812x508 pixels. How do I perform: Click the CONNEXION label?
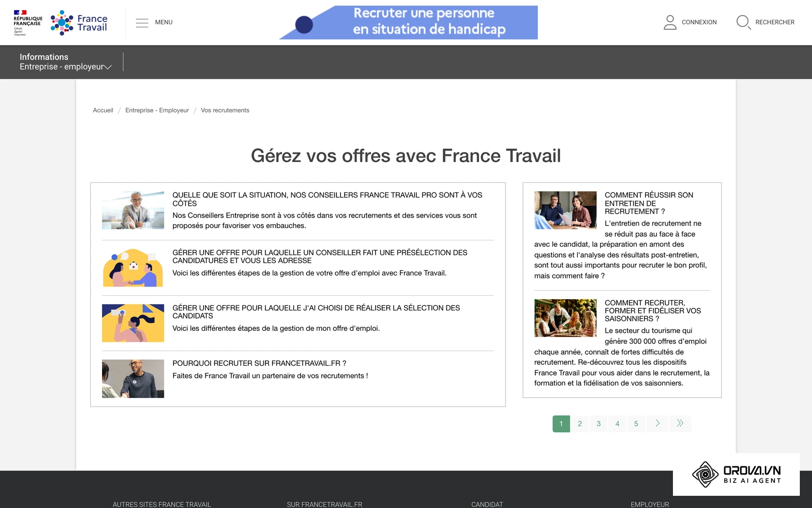coord(699,22)
